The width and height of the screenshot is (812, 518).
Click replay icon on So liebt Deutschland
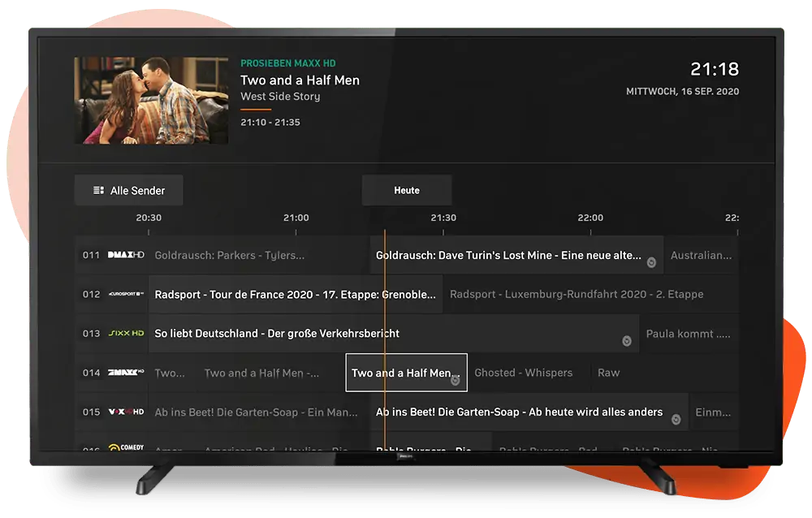[x=627, y=341]
